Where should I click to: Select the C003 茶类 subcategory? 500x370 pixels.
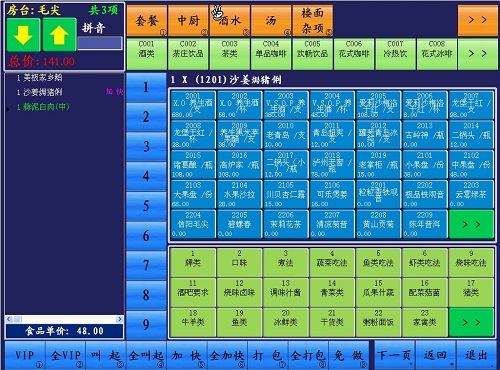pyautogui.click(x=230, y=54)
